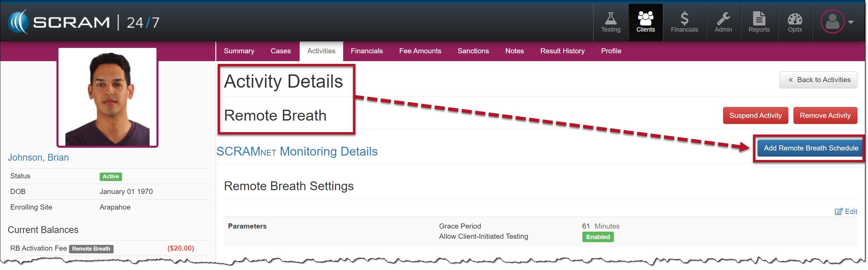This screenshot has height=270, width=868.
Task: Click Add Remote Breath Schedule button
Action: (x=811, y=148)
